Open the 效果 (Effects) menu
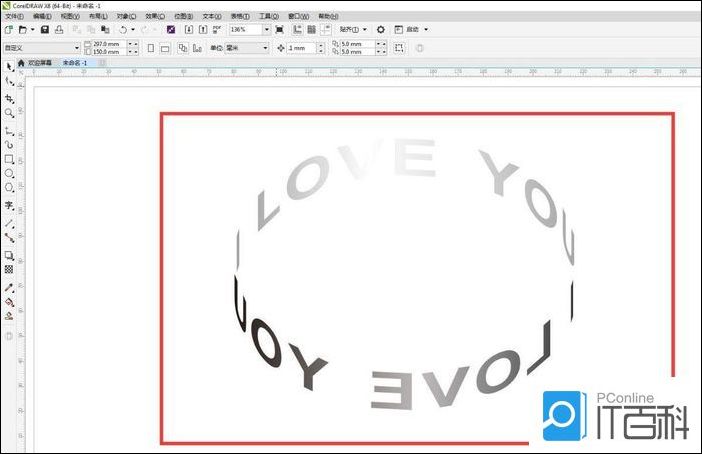The width and height of the screenshot is (702, 454). coord(155,16)
